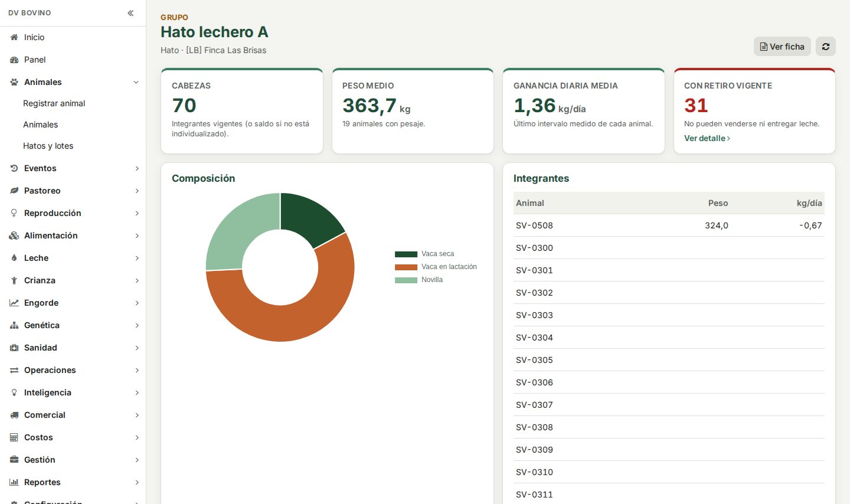The image size is (850, 504).
Task: Collapse the Animales menu chevron
Action: [x=136, y=82]
